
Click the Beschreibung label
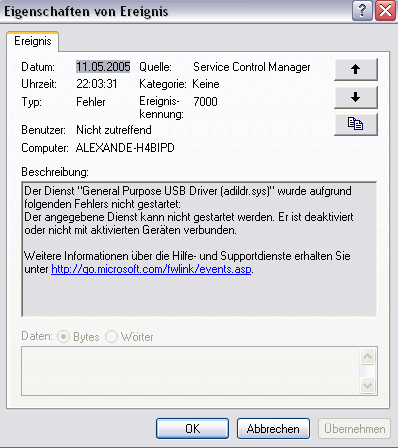tap(55, 172)
